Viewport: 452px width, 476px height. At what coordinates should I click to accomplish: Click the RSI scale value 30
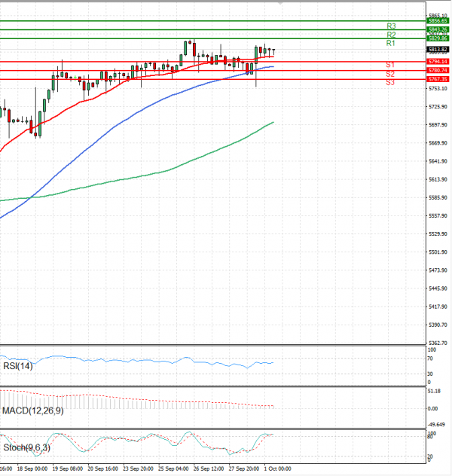coord(430,374)
